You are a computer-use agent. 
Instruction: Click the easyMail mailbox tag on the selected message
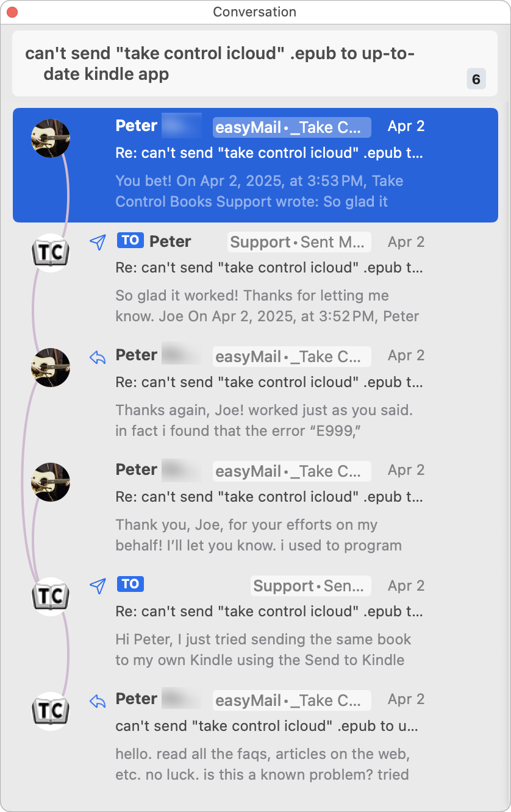[291, 127]
